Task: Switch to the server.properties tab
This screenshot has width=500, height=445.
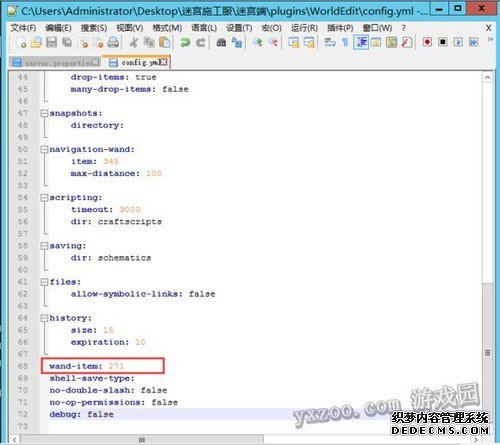Action: pos(55,62)
